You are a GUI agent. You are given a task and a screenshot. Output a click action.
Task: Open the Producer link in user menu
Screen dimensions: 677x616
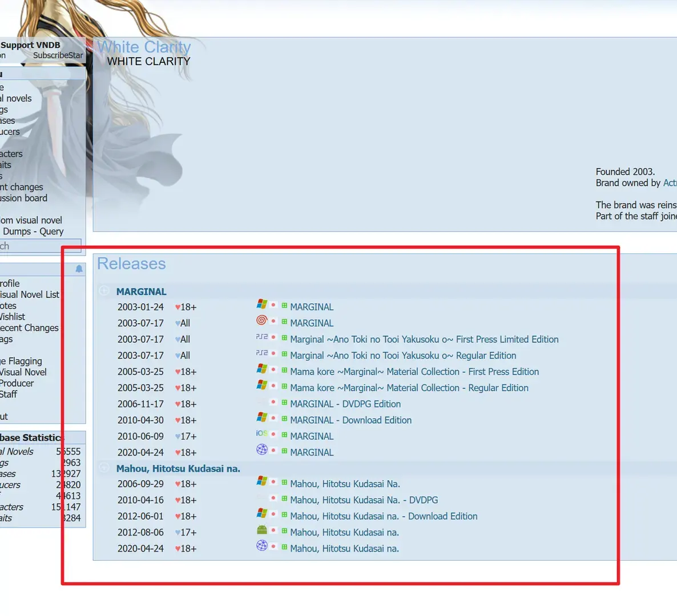[x=17, y=383]
